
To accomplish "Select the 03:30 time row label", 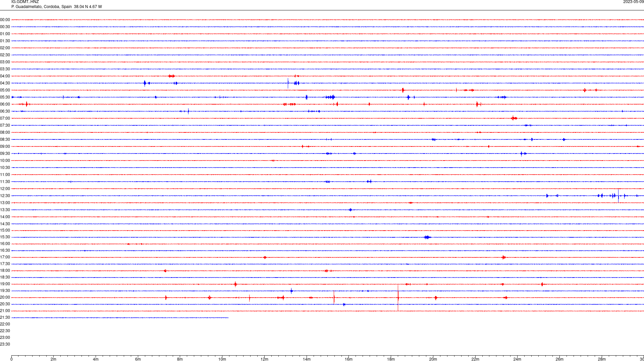I will coord(5,69).
